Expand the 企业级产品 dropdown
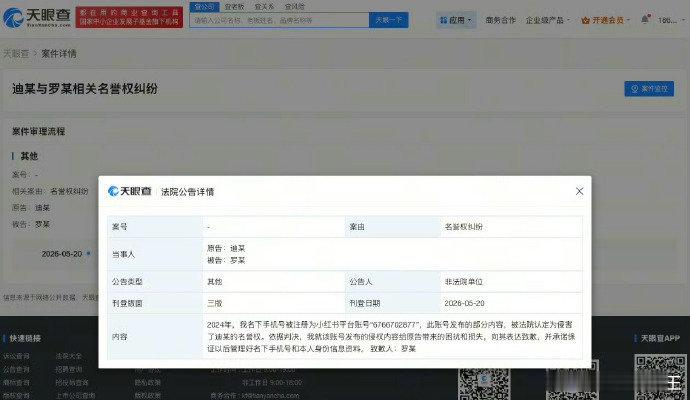The image size is (690, 400). click(547, 20)
